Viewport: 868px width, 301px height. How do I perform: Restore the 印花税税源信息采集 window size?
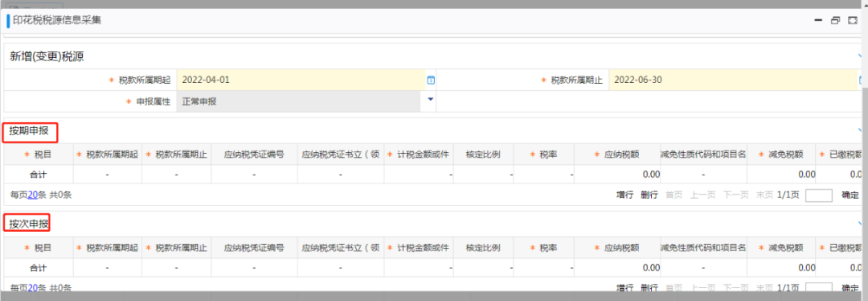(x=835, y=21)
